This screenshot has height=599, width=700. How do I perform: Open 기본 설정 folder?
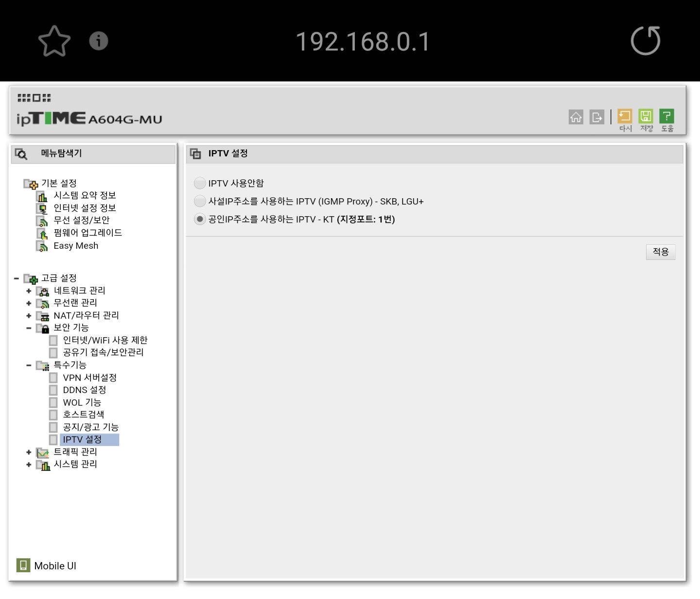click(x=59, y=183)
